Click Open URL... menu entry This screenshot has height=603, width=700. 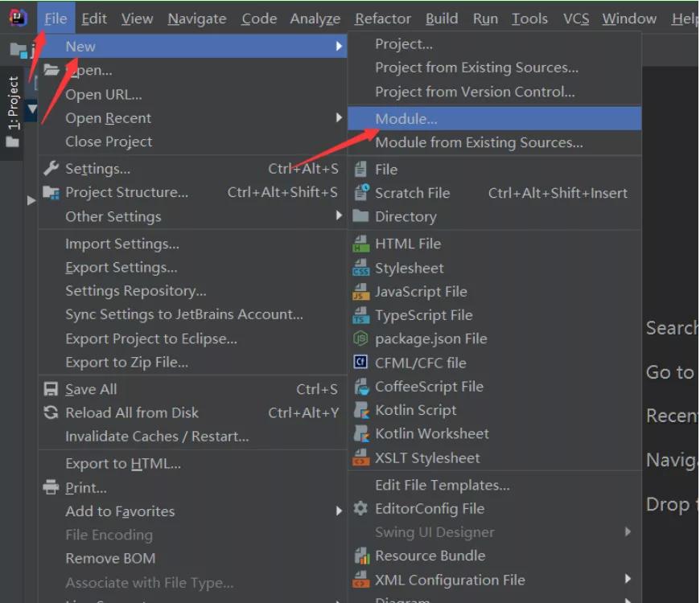[192, 94]
